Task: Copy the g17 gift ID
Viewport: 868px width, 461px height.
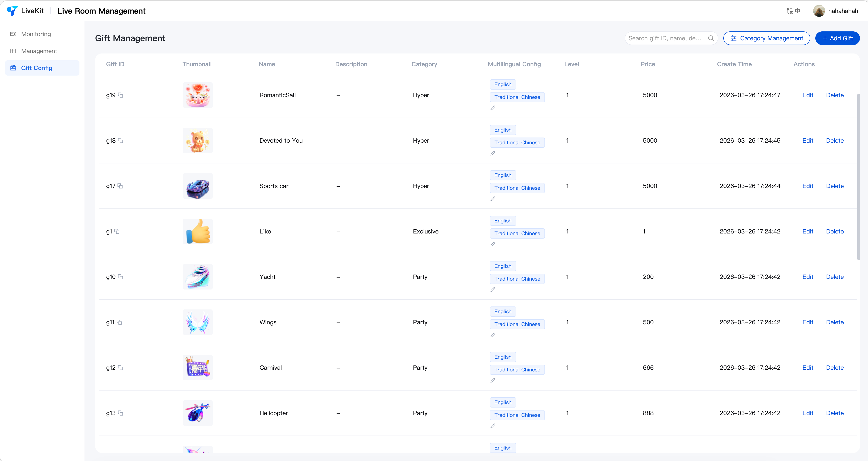Action: (x=120, y=186)
